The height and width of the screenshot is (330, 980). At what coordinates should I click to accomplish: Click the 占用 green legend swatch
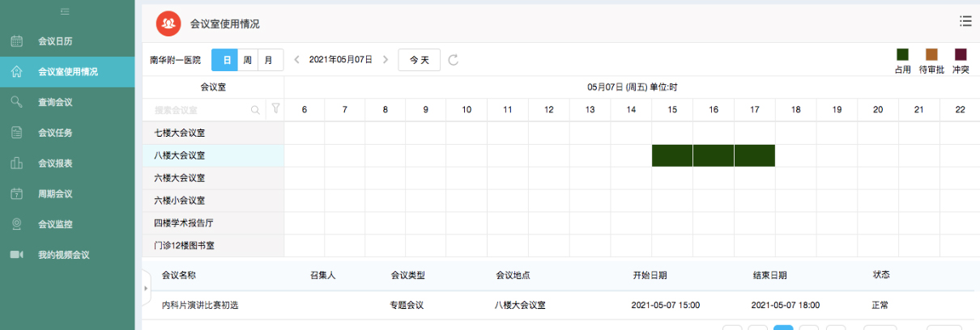point(902,54)
